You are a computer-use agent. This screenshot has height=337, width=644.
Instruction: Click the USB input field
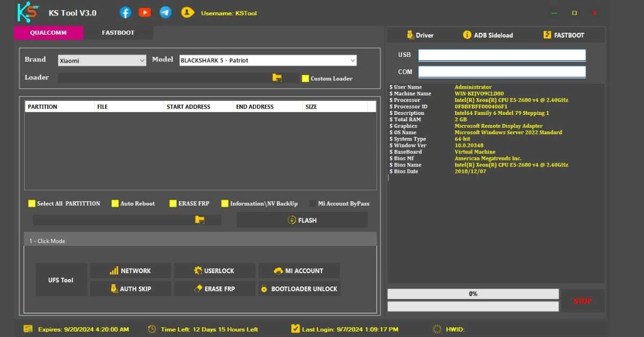[x=502, y=55]
